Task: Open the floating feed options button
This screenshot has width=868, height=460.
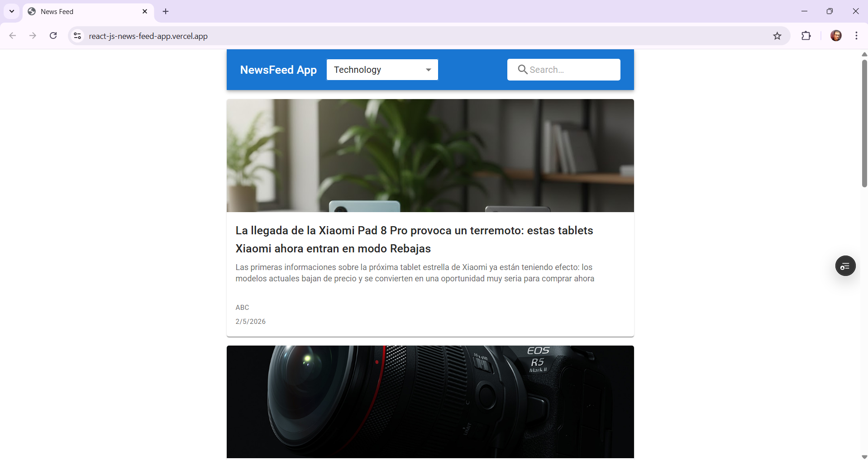Action: click(x=845, y=266)
